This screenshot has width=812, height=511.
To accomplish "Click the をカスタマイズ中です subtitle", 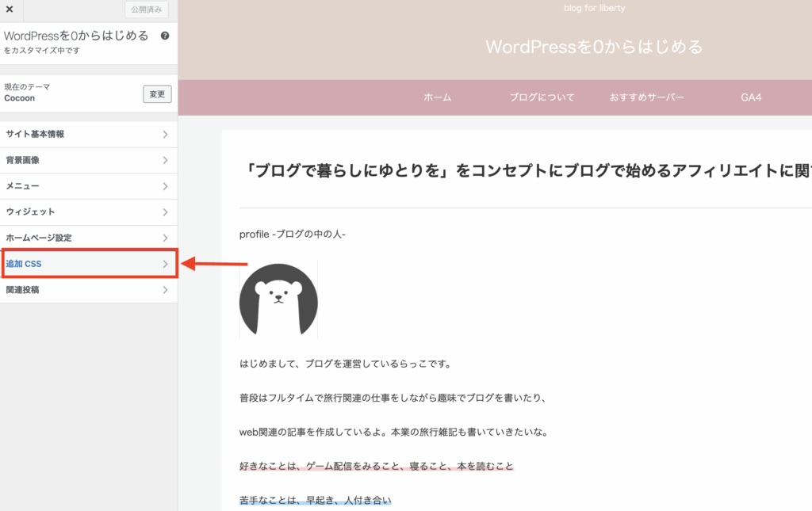I will [x=42, y=51].
